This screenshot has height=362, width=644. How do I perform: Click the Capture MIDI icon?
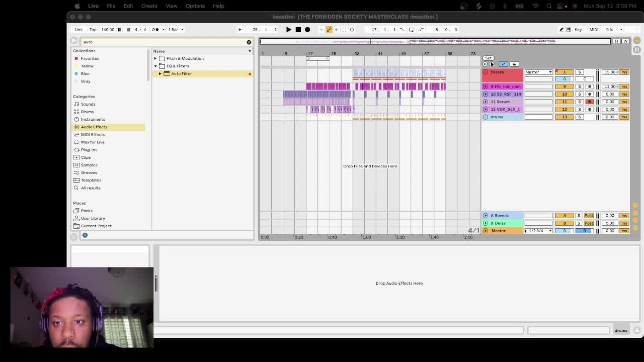(344, 30)
